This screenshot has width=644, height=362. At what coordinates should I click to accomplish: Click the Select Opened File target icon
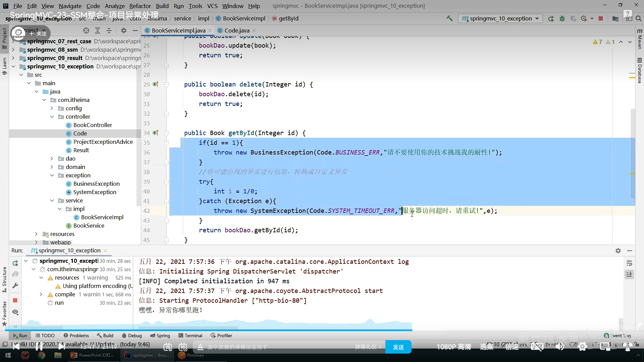click(86, 31)
